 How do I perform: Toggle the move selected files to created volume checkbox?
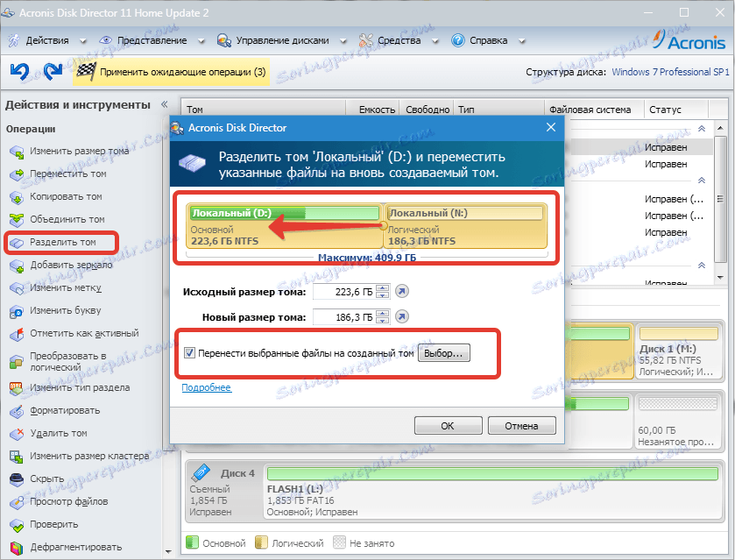click(x=189, y=352)
